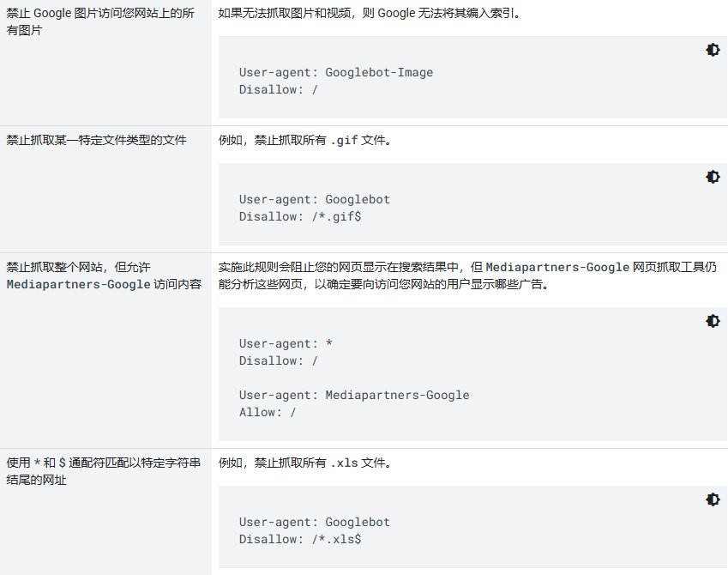This screenshot has height=575, width=728.
Task: Click the "User-agent: Mediapartners-Google" code line
Action: [353, 395]
